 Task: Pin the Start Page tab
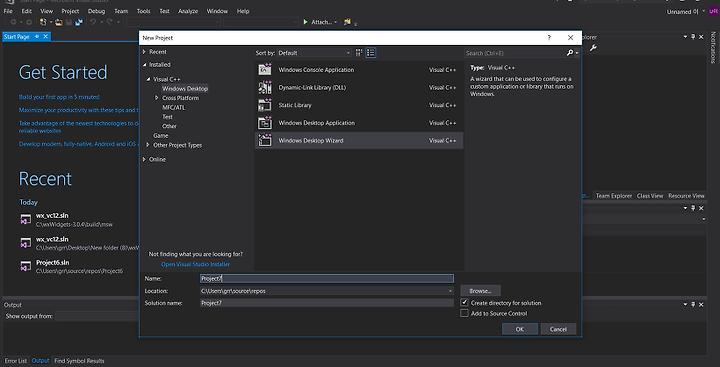click(37, 37)
